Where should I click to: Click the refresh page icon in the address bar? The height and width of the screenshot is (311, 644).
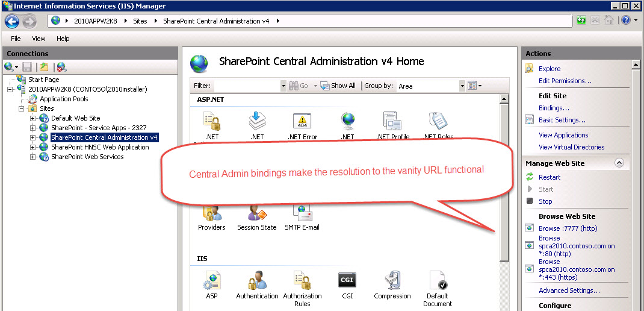point(581,20)
